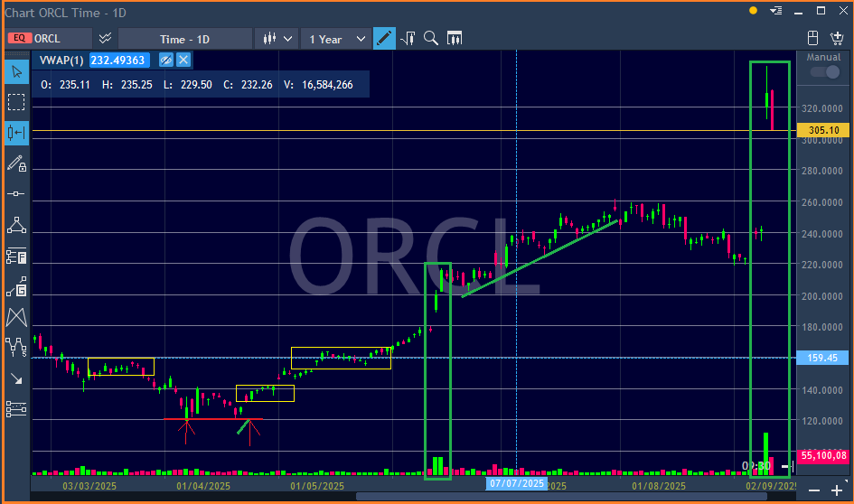Open the dotted levels list tool
The image size is (854, 504).
click(16, 409)
